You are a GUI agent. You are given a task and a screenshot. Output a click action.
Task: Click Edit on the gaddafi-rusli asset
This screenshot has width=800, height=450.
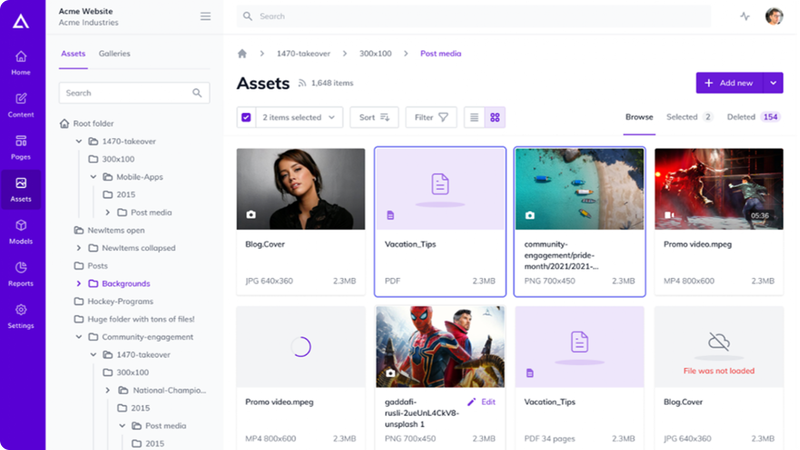(481, 402)
